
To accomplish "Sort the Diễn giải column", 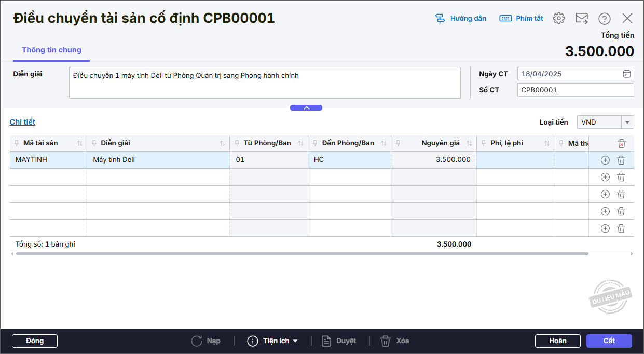I will click(x=222, y=143).
